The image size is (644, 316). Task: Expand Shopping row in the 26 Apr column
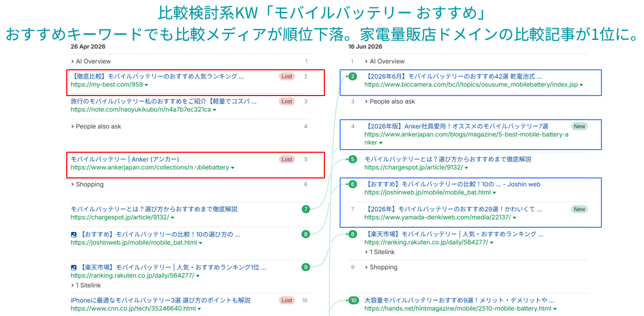tap(87, 184)
